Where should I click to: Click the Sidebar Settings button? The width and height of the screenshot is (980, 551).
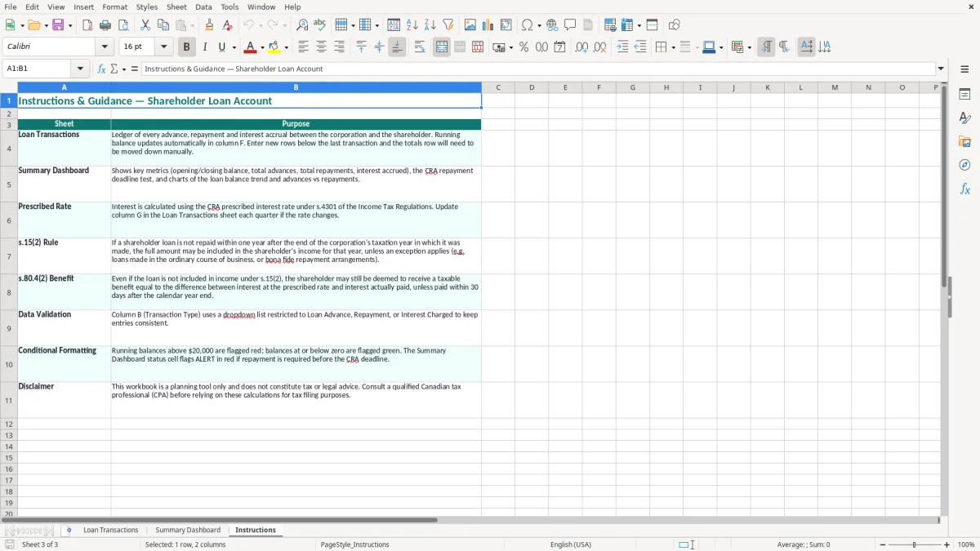click(x=964, y=69)
